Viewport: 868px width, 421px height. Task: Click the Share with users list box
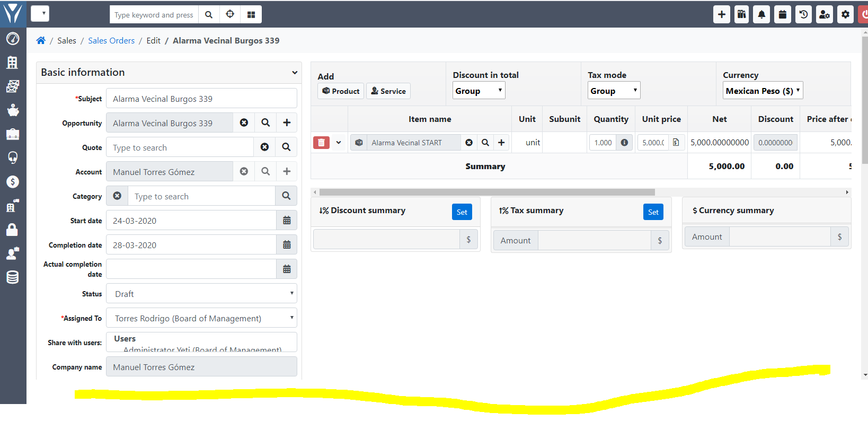coord(201,342)
